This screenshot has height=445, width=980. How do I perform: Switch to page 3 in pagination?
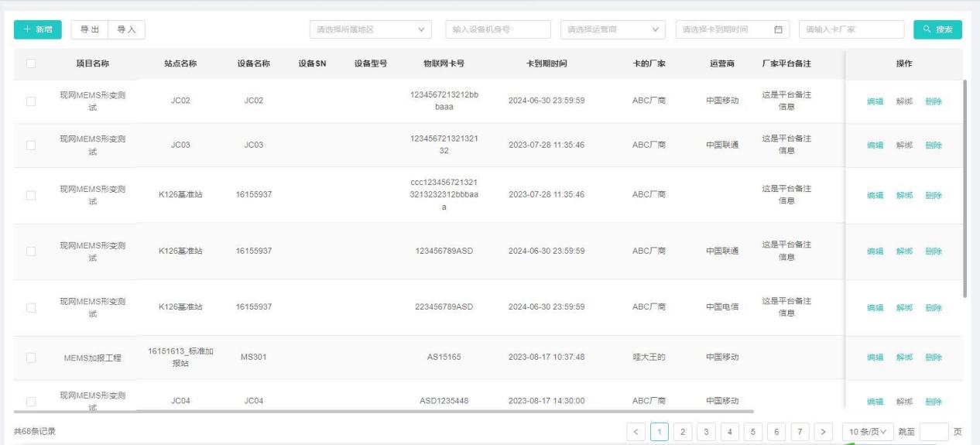(x=705, y=430)
